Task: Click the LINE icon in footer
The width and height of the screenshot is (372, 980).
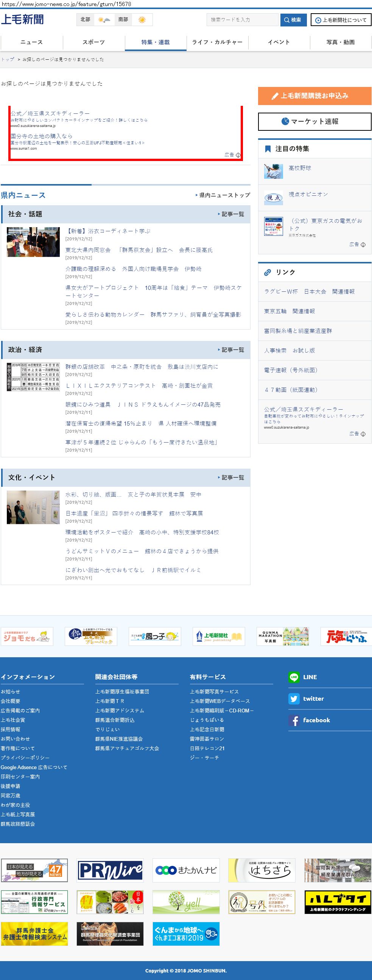Action: tap(294, 677)
